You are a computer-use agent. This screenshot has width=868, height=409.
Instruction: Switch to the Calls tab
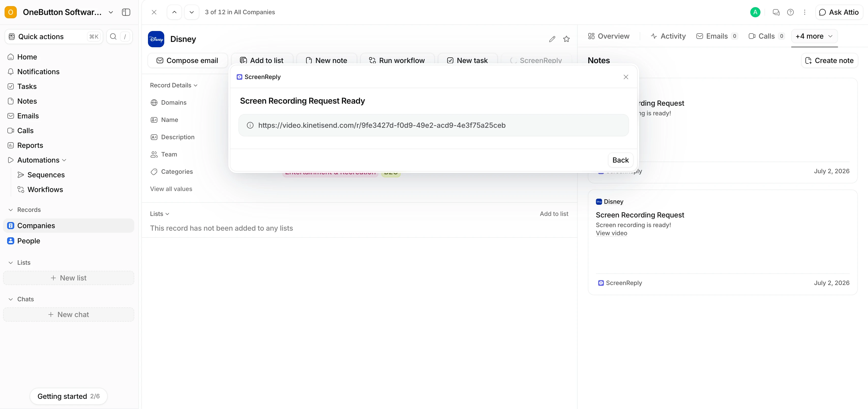pyautogui.click(x=767, y=36)
